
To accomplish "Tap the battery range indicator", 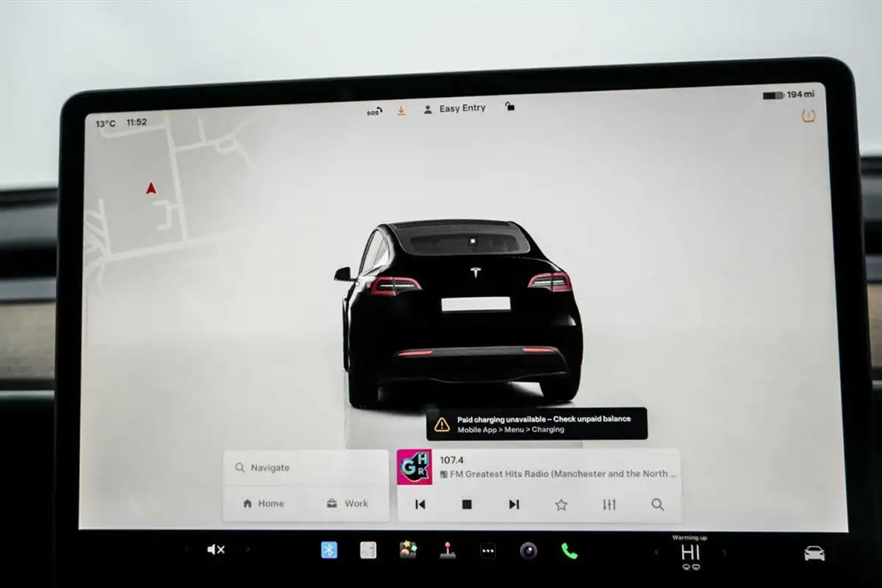I will 789,95.
